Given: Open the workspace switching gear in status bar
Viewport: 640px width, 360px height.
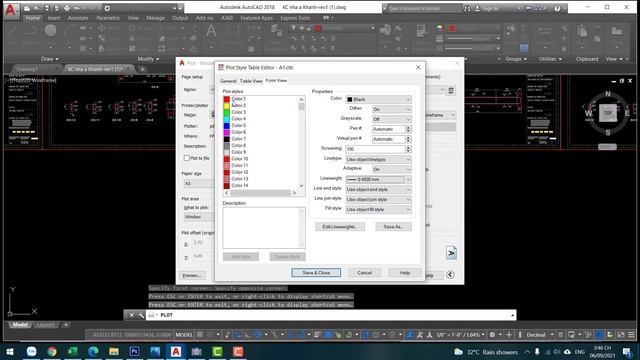Looking at the screenshot, I should coord(492,335).
